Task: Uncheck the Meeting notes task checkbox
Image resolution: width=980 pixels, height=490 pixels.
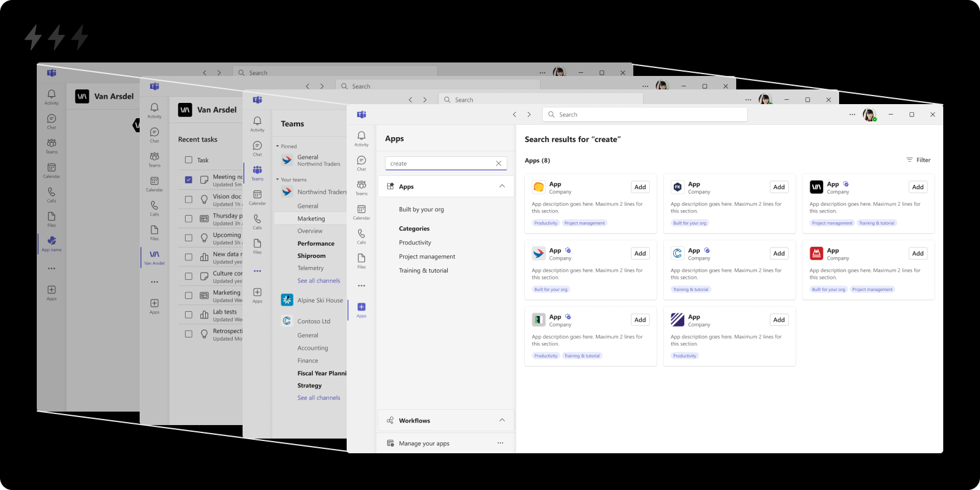Action: point(189,180)
